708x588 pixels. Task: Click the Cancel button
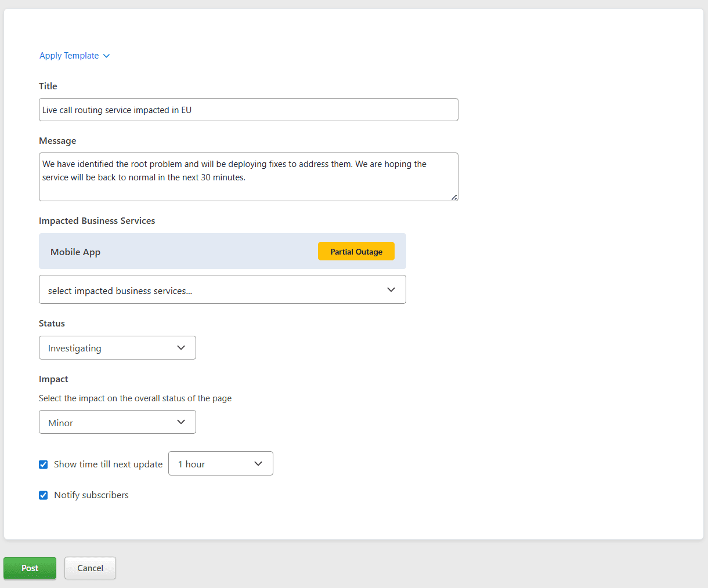[x=90, y=568]
